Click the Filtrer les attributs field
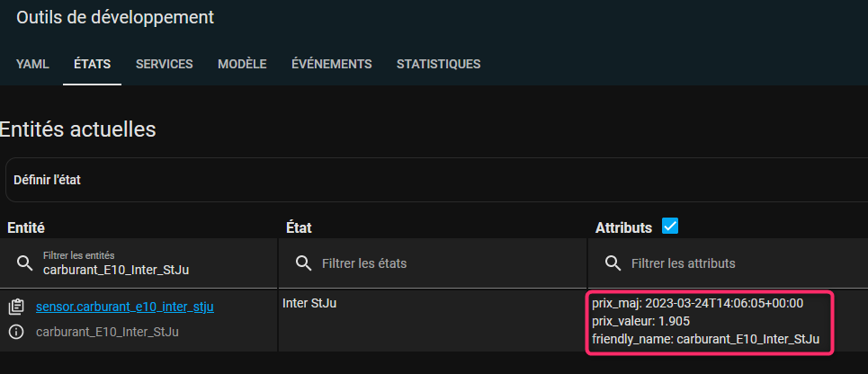The height and width of the screenshot is (374, 868). (728, 263)
